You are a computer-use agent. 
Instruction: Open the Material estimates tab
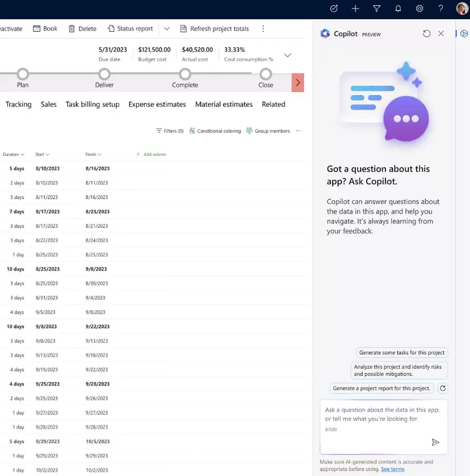tap(224, 104)
